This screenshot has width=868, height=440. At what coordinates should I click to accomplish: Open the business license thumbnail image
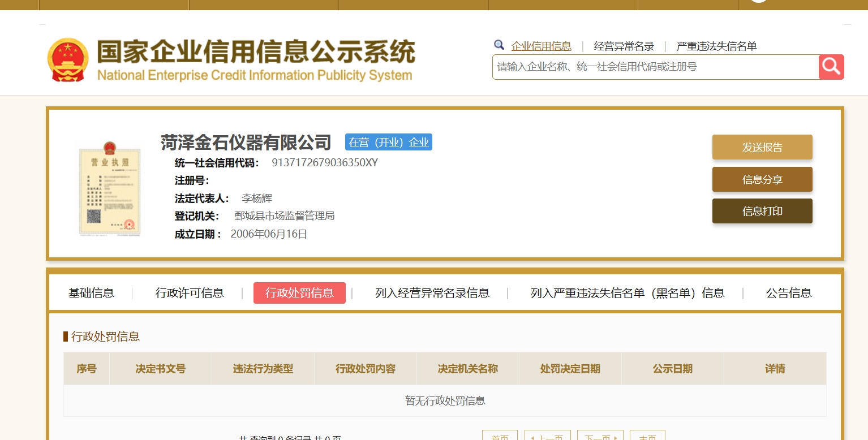pos(109,188)
